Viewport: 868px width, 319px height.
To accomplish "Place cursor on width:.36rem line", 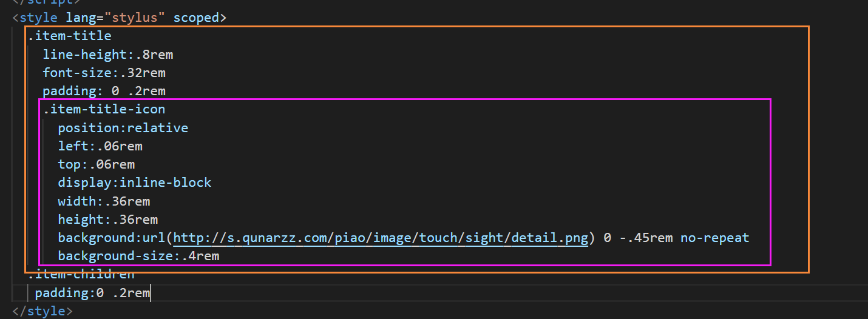I will pyautogui.click(x=104, y=201).
